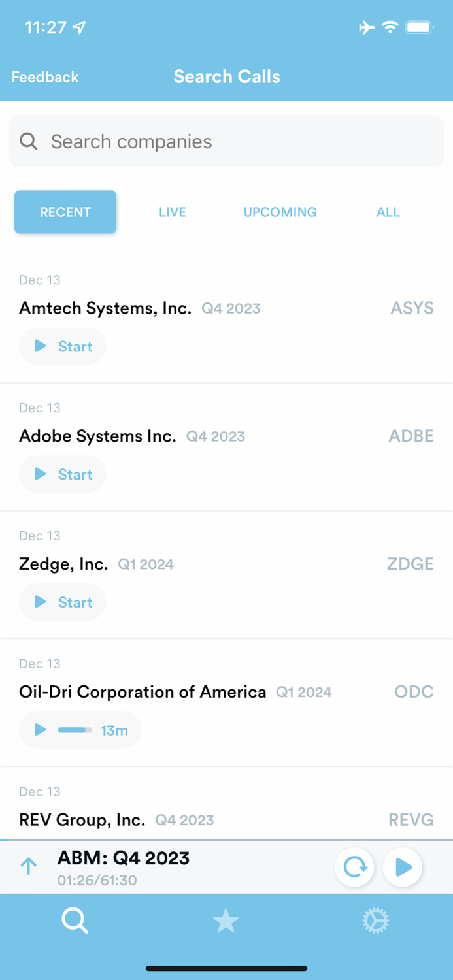The image size is (453, 980).
Task: Select the ALL filter tab
Action: [388, 212]
